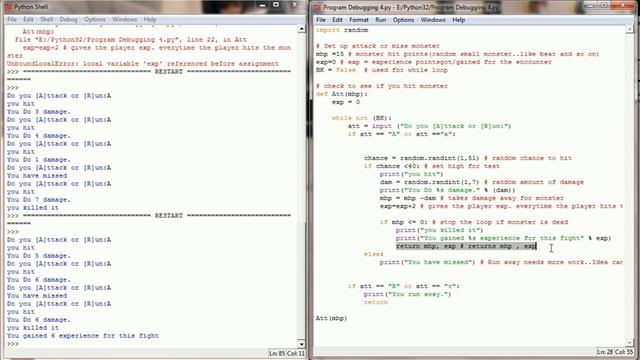Screen dimensions: 640x360
Task: Click the 'exp=exp+2' line in the editor
Action: tap(501, 206)
